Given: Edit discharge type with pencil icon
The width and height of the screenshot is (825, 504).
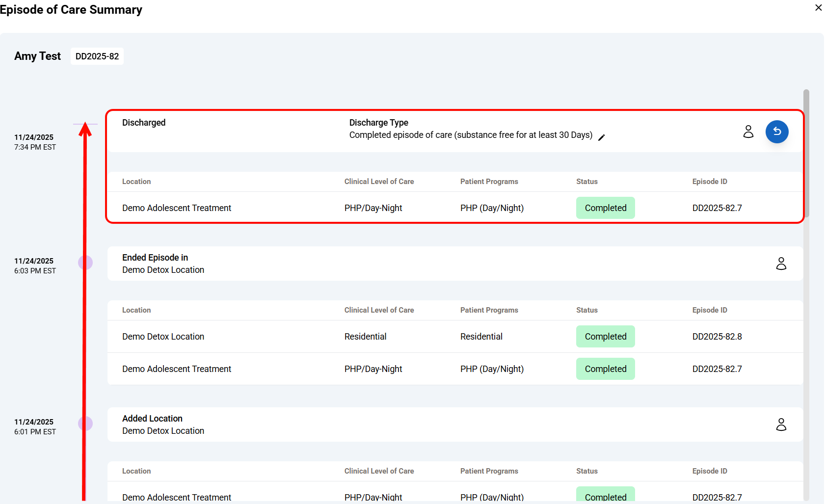Looking at the screenshot, I should [x=601, y=137].
